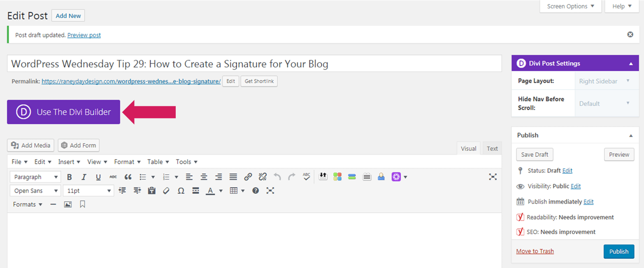This screenshot has width=644, height=268.
Task: Open the Tools menu
Action: tap(186, 162)
